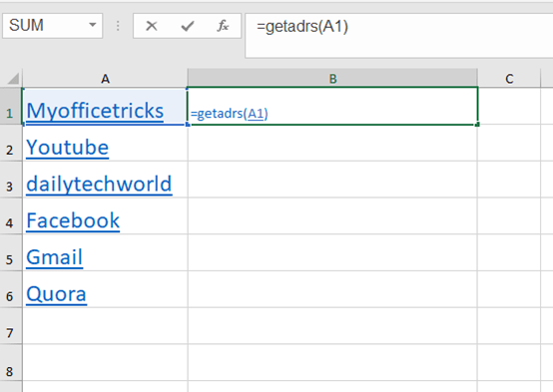This screenshot has height=392, width=553.
Task: Select row 6 header
Action: coord(11,290)
